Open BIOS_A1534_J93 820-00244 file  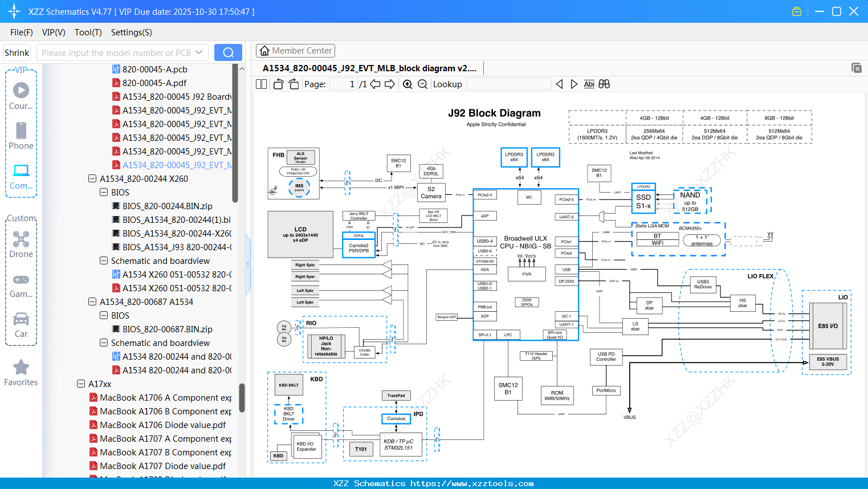[177, 247]
